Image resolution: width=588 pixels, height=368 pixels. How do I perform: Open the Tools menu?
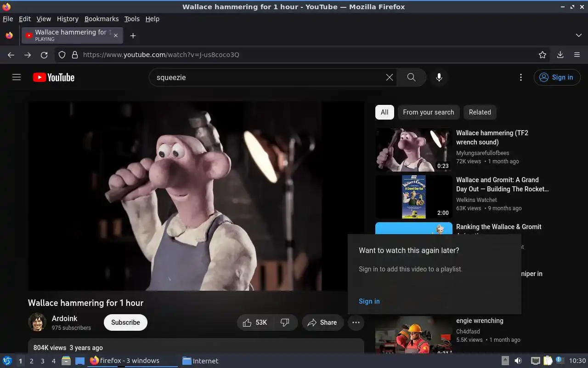click(132, 19)
